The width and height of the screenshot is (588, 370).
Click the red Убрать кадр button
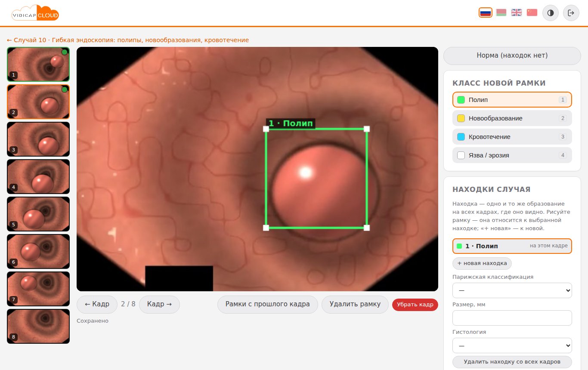click(415, 305)
